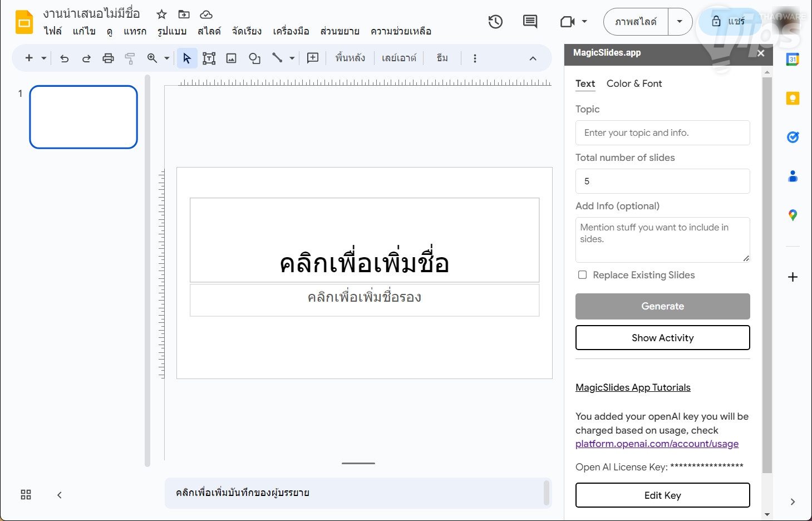Open the zoom level dropdown arrow
Image resolution: width=812 pixels, height=521 pixels.
[166, 58]
